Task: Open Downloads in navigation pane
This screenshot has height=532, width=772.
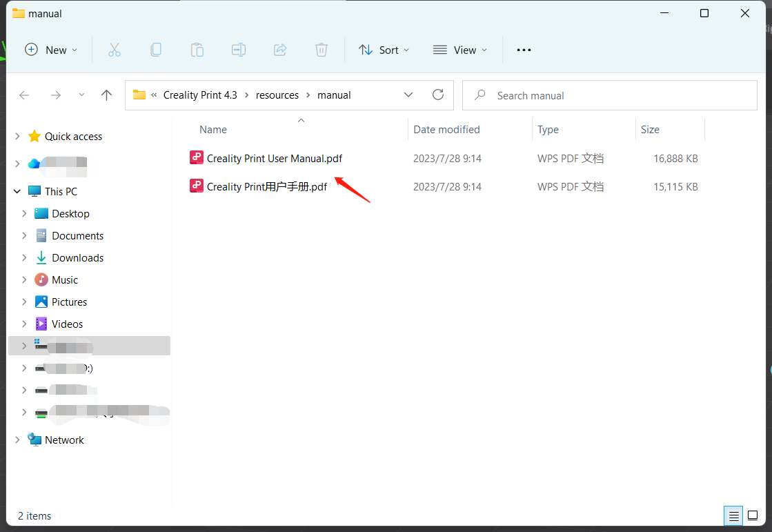Action: [78, 258]
